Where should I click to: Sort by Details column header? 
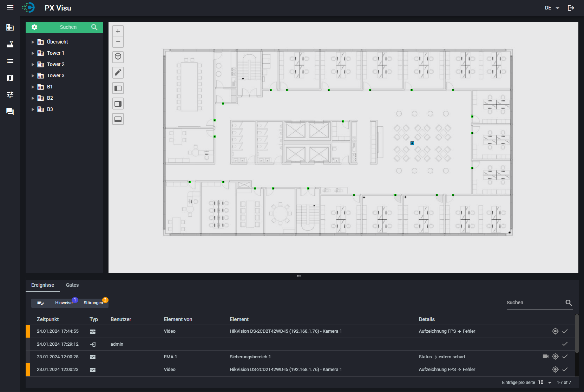point(427,319)
